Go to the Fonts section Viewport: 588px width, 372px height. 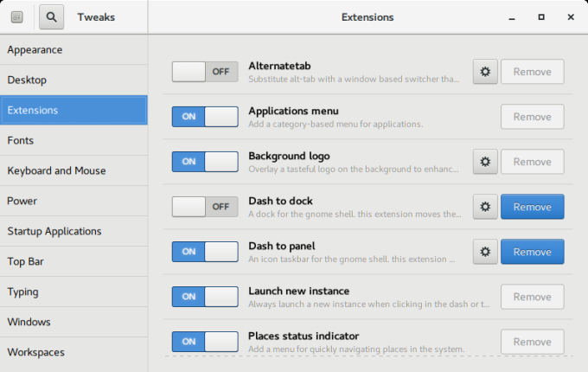point(73,140)
